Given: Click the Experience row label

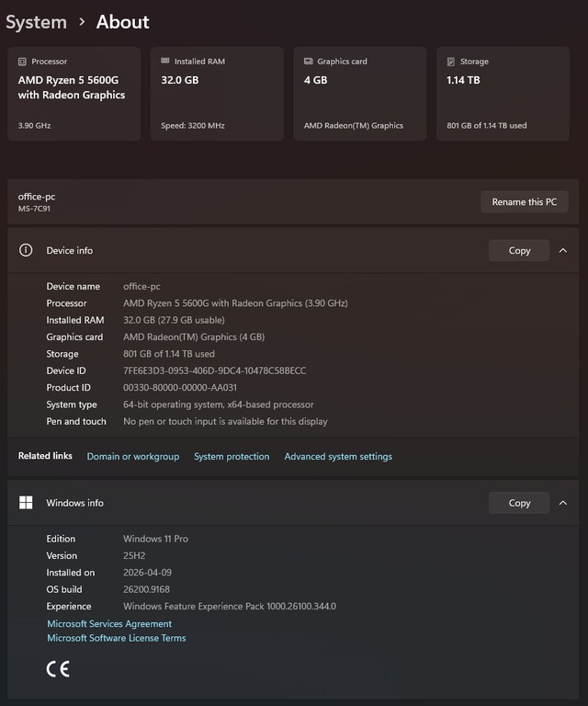Looking at the screenshot, I should click(x=68, y=607).
